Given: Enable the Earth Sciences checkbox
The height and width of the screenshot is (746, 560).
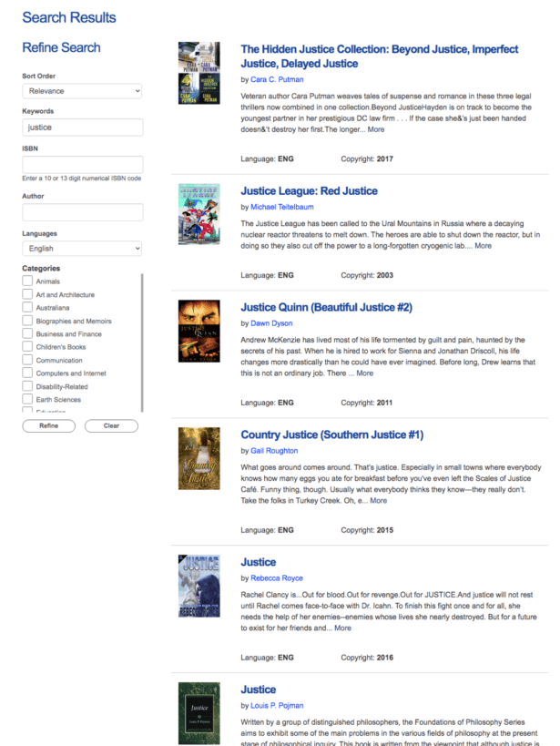Looking at the screenshot, I should [27, 399].
